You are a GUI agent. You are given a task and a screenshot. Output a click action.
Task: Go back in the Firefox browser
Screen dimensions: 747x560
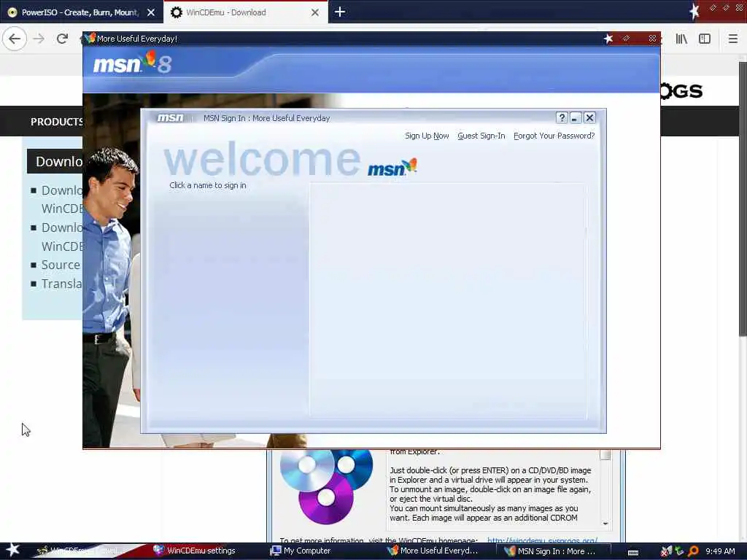[x=15, y=39]
